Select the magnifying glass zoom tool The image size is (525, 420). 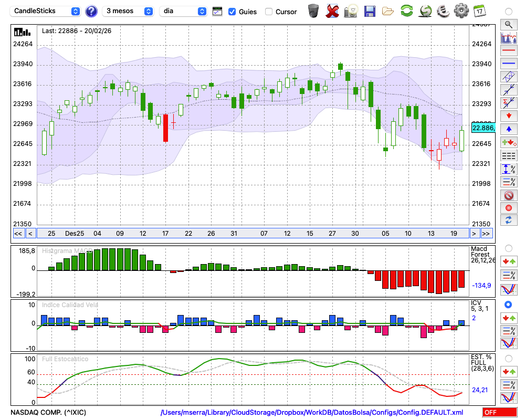pyautogui.click(x=509, y=25)
